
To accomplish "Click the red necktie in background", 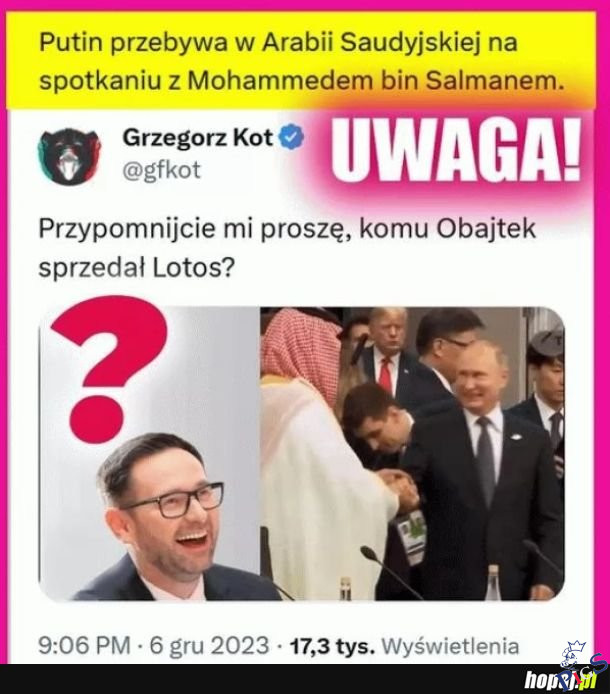I will (386, 377).
